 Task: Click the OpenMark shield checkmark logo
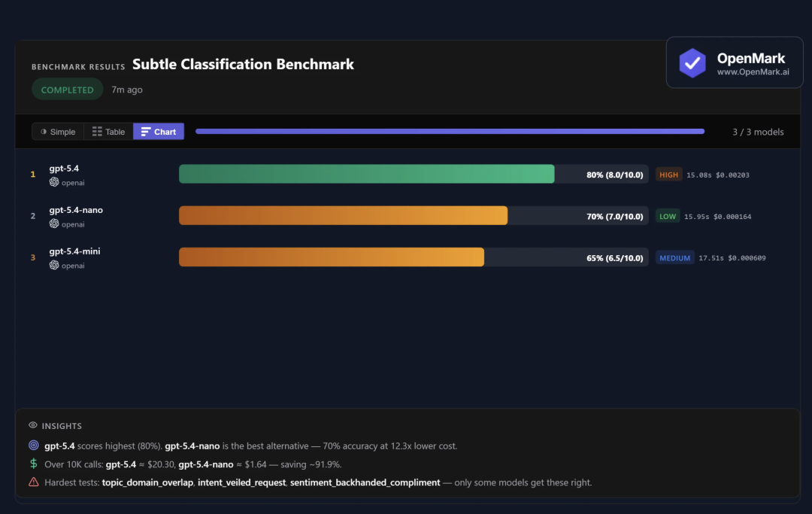pos(692,63)
